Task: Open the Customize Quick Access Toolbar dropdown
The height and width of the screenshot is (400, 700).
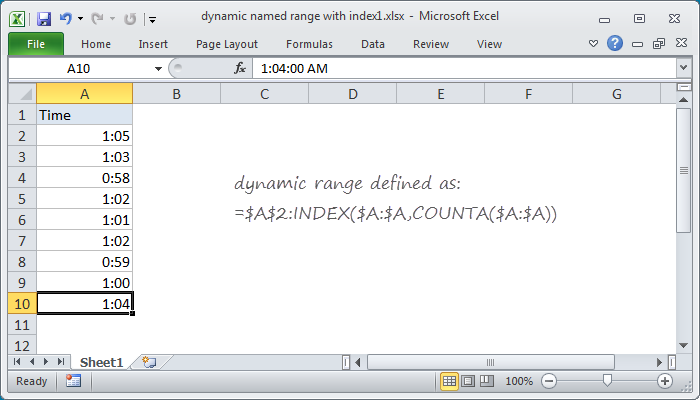Action: [151, 19]
